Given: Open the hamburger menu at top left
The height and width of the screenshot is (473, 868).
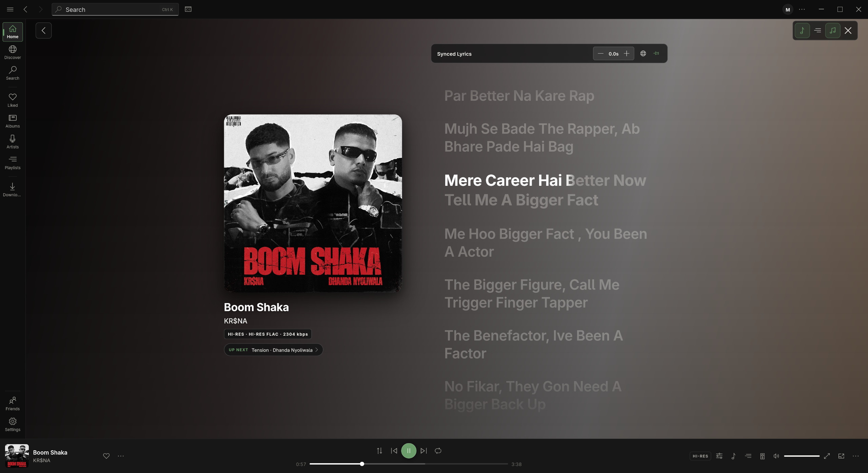Looking at the screenshot, I should [x=10, y=9].
